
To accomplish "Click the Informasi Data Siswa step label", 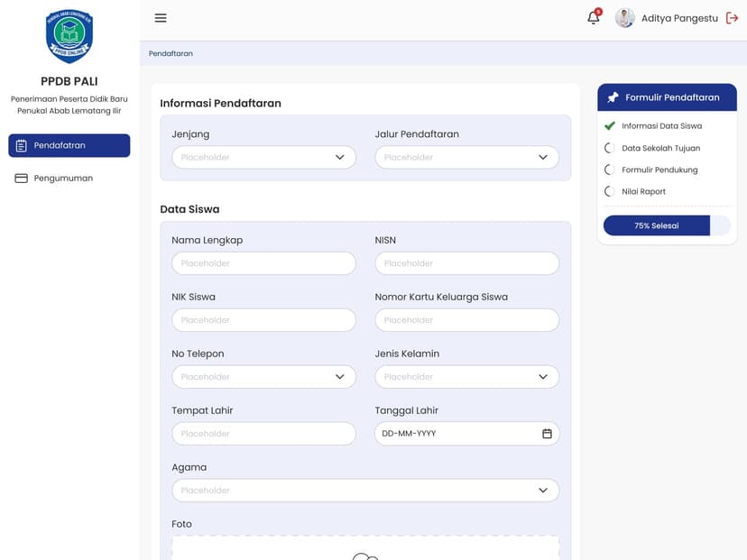I will coord(661,125).
